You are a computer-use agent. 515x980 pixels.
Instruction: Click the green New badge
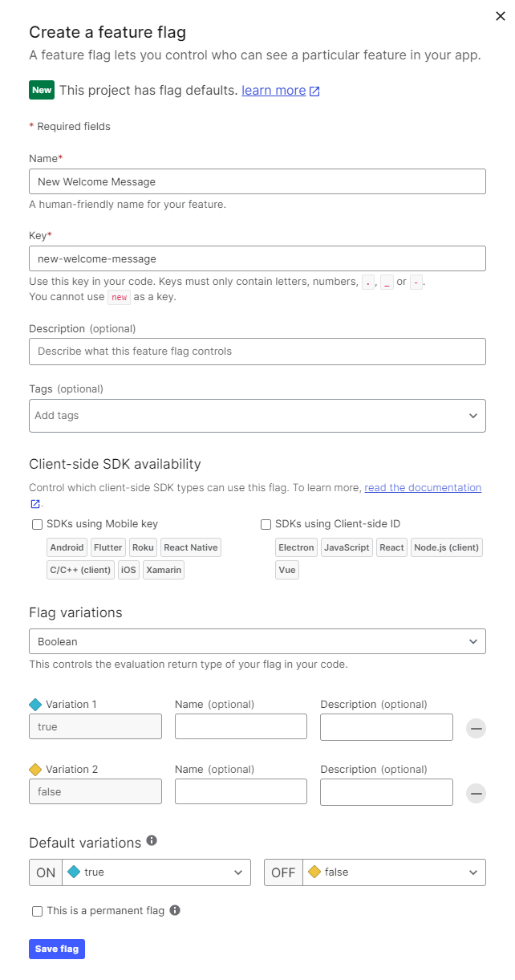click(42, 90)
